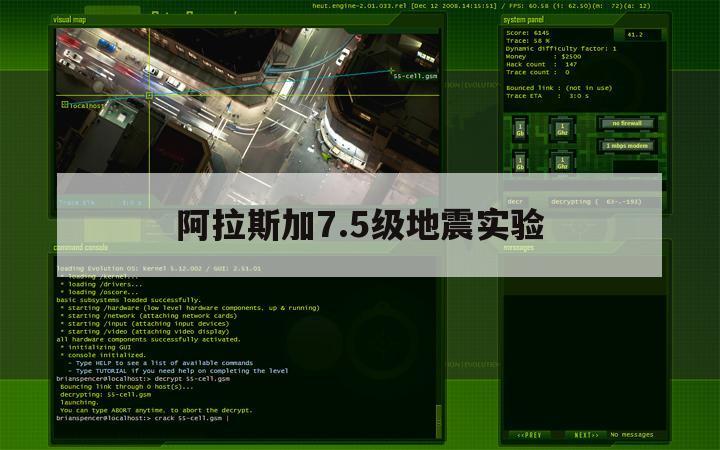Click the 'decrypting: ss-cell.gsm' console line
Screen dimensions: 720x450
tap(106, 394)
